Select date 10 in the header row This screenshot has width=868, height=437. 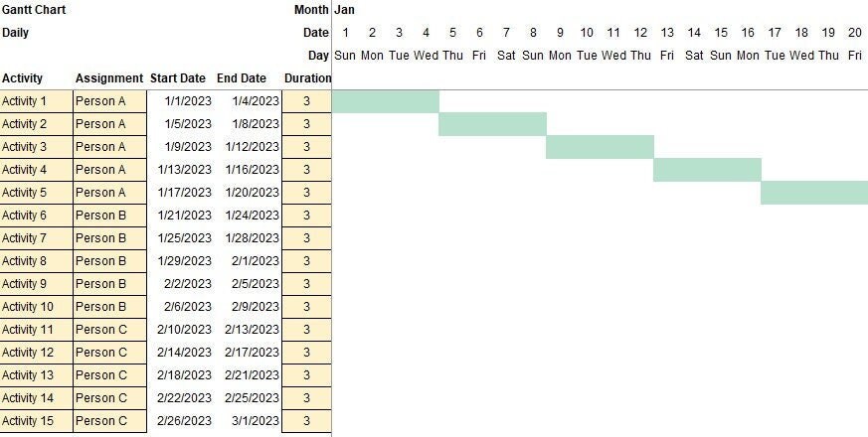pos(587,33)
